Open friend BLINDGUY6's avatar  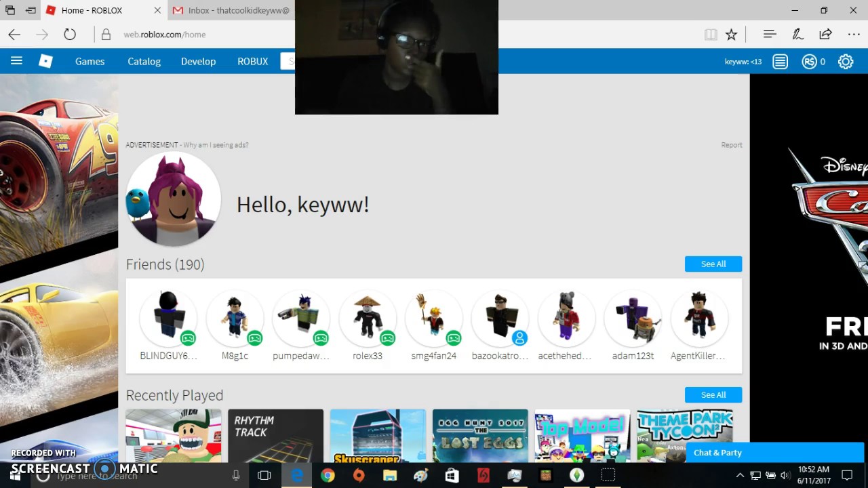click(168, 318)
